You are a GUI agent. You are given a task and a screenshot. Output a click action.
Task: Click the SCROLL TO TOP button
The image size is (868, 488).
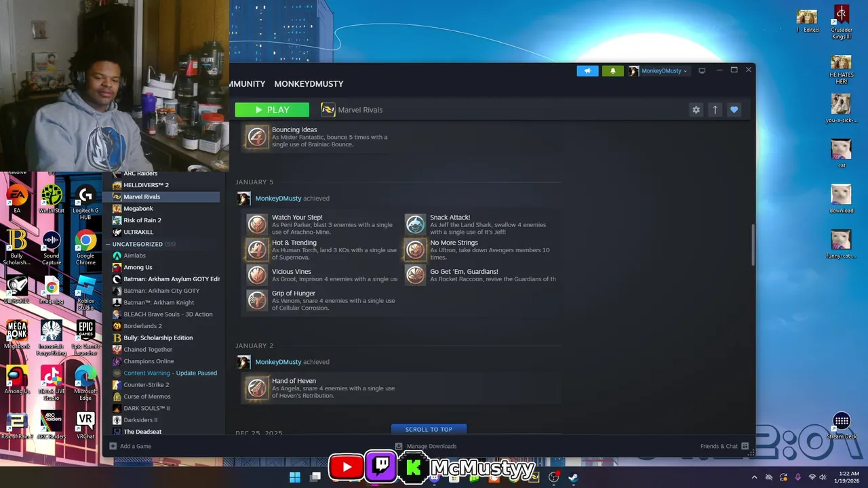tap(429, 429)
